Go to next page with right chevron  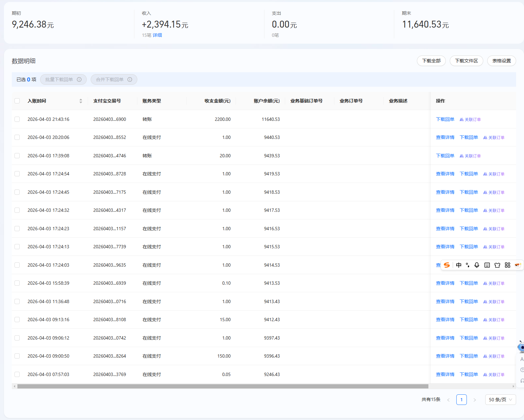pos(475,400)
